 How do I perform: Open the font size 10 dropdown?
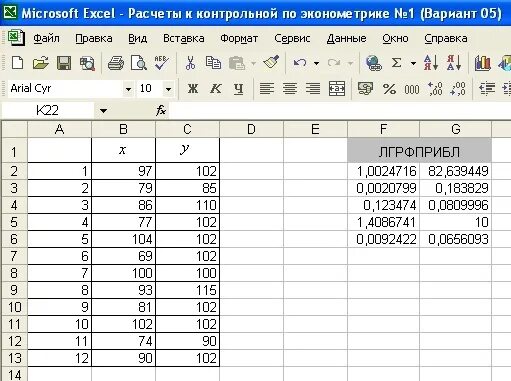pyautogui.click(x=168, y=89)
